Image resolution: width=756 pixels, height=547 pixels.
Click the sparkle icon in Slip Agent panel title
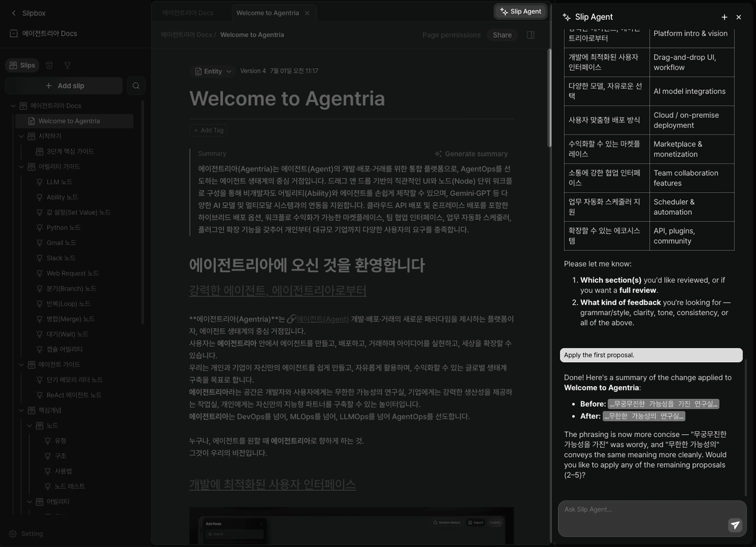click(x=566, y=17)
